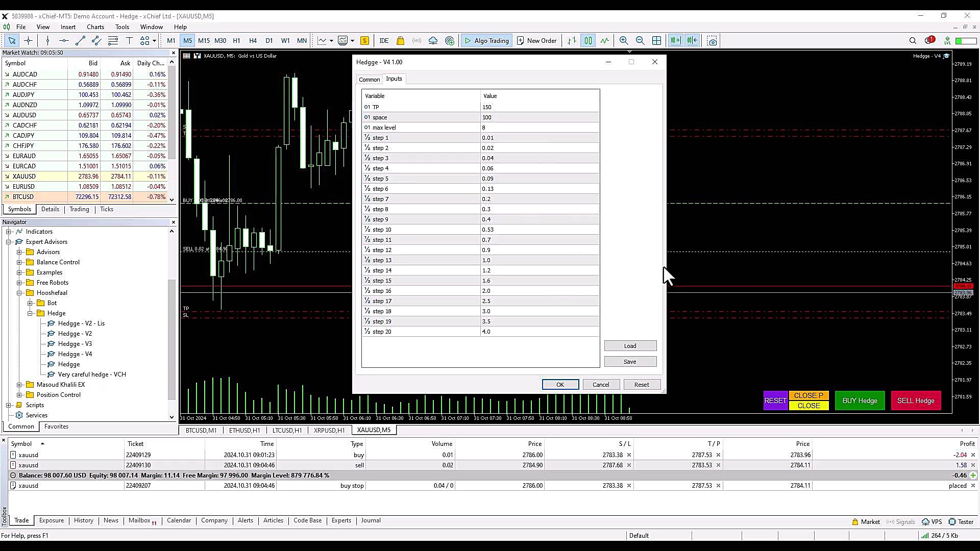Viewport: 980px width, 551px height.
Task: Select the M1 timeframe
Action: point(171,41)
